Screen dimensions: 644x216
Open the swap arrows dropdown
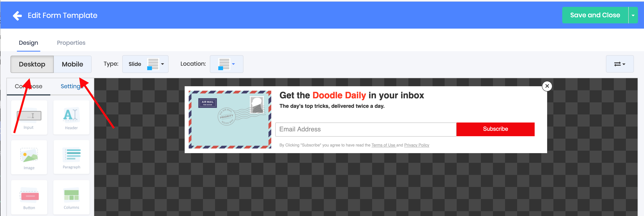620,64
